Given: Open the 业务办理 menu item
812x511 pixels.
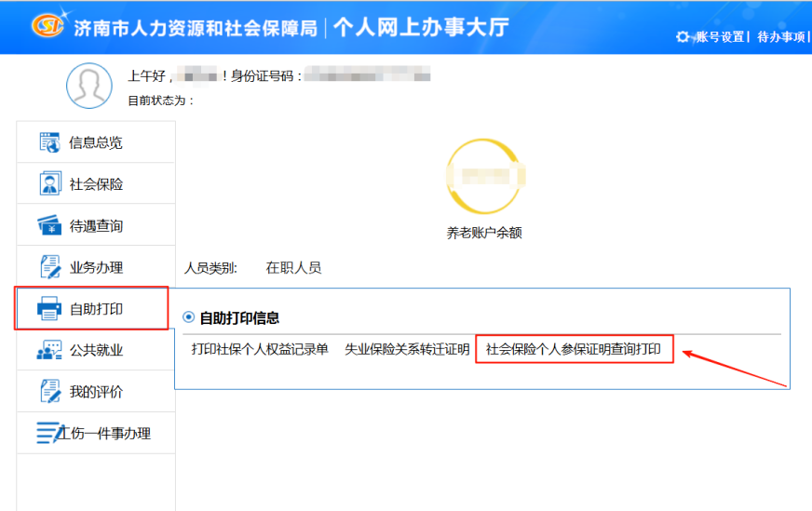Looking at the screenshot, I should click(96, 266).
